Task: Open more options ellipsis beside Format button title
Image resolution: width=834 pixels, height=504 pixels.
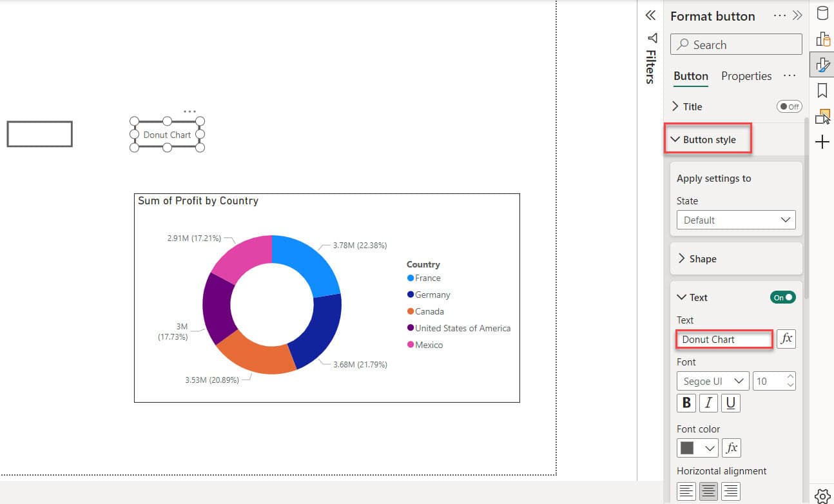Action: (x=780, y=15)
